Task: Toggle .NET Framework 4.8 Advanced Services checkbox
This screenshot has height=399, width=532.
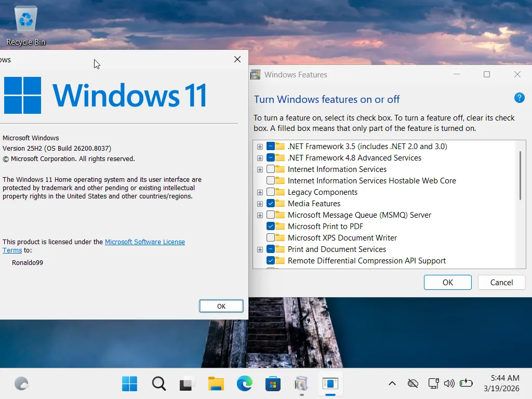Action: [x=270, y=158]
